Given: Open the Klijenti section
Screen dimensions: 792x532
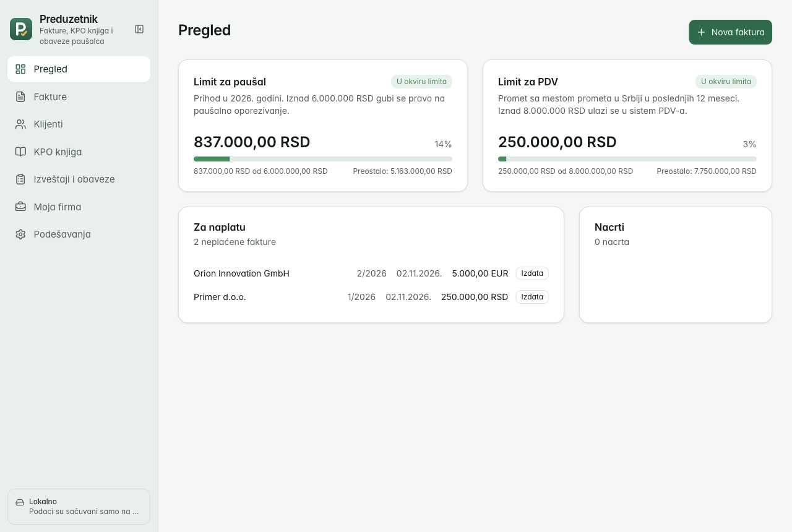Looking at the screenshot, I should pyautogui.click(x=79, y=124).
